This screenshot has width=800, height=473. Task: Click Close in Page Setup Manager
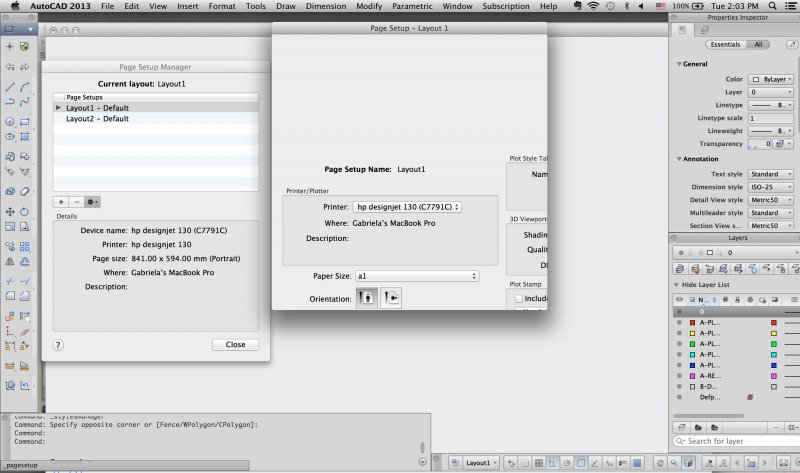(x=235, y=344)
